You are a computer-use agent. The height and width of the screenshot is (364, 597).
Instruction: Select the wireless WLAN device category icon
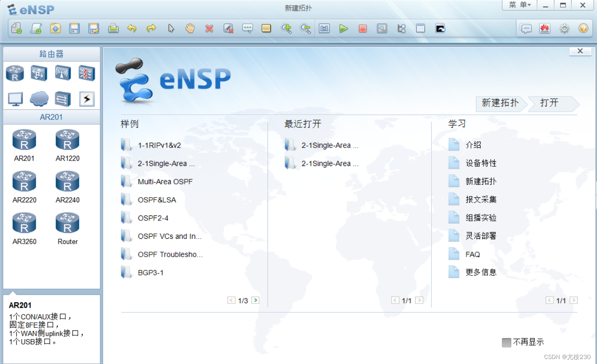click(x=63, y=74)
